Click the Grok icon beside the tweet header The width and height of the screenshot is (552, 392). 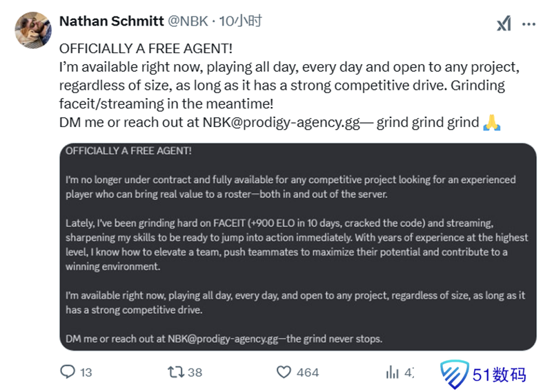(x=504, y=23)
